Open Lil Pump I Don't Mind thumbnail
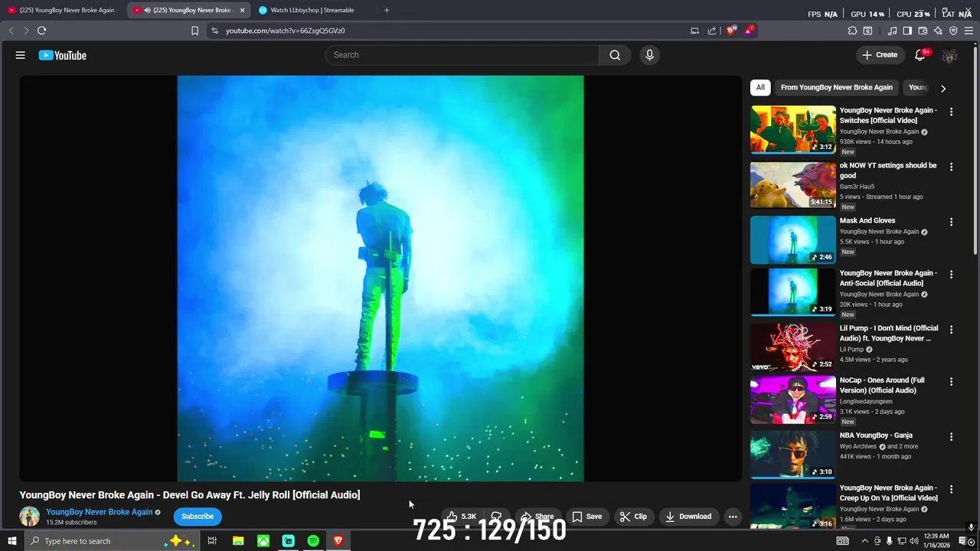The width and height of the screenshot is (980, 551). pos(793,347)
